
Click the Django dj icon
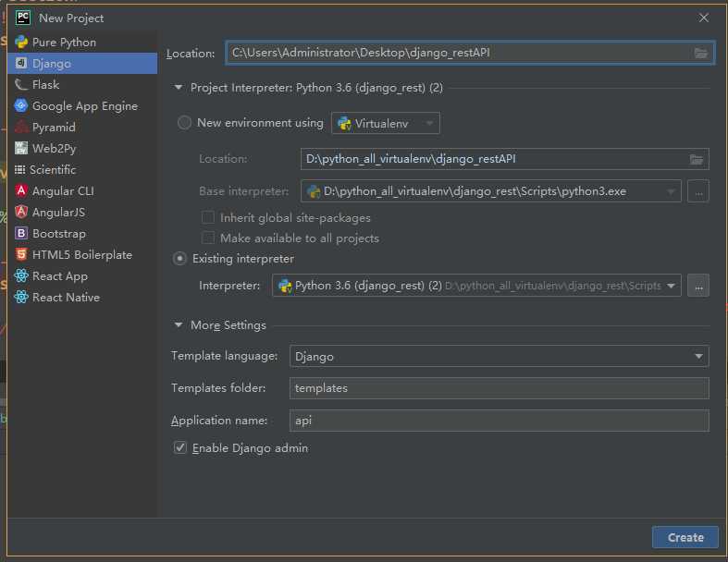click(21, 63)
